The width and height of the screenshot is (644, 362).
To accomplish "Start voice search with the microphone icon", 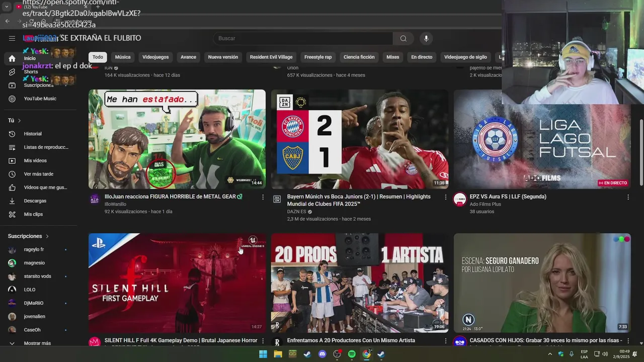I will [x=426, y=39].
